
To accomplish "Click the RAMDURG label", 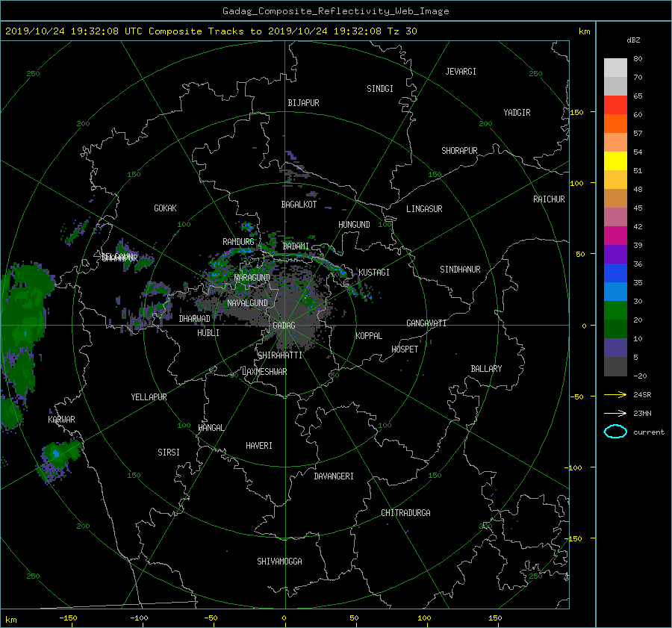I will (238, 242).
